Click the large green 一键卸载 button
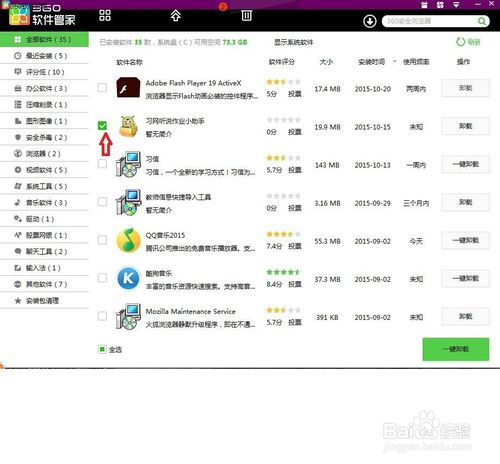Screen dimensions: 500x464 [456, 349]
